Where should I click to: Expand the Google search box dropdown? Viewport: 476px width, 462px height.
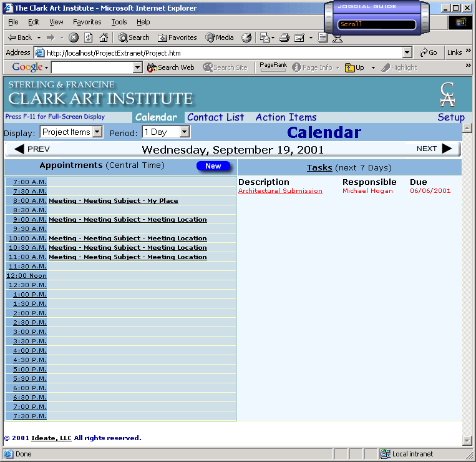tap(138, 67)
